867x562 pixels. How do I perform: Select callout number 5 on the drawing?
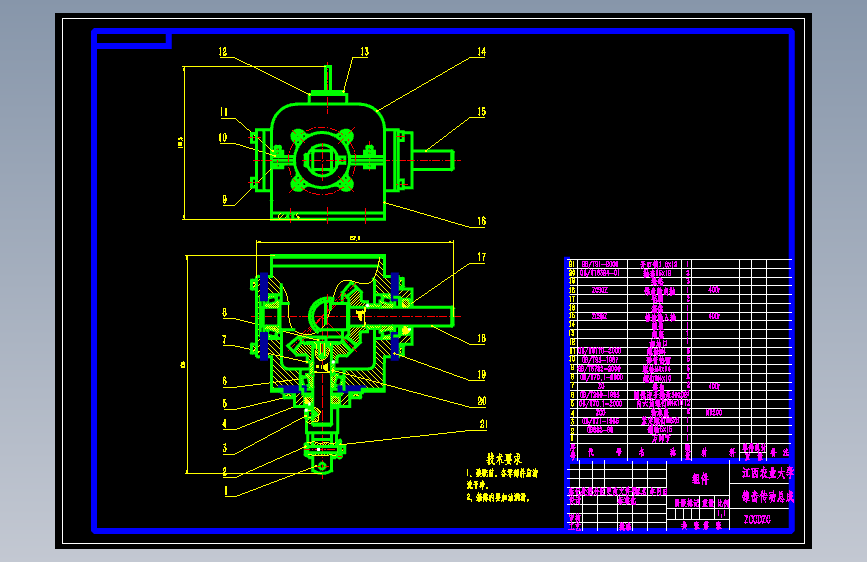(x=224, y=404)
